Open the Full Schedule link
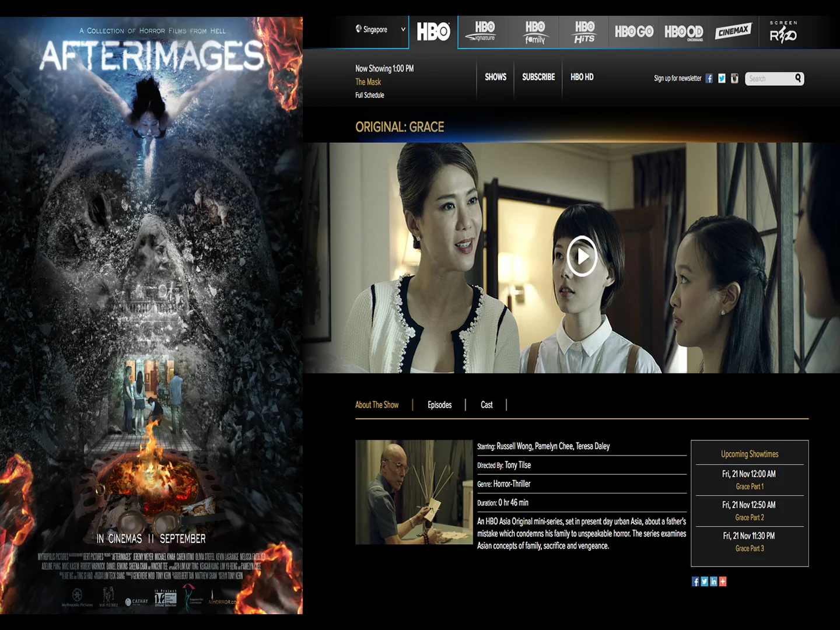 click(x=370, y=95)
